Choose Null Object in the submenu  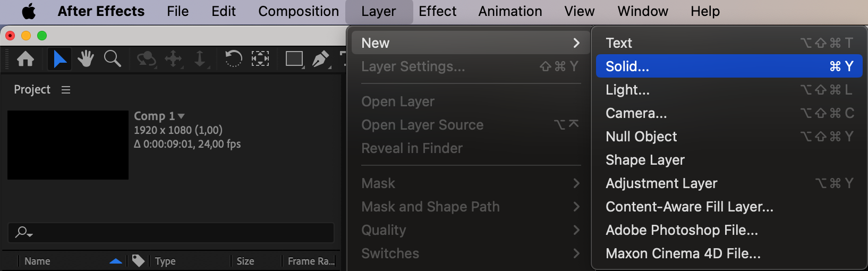pos(641,137)
